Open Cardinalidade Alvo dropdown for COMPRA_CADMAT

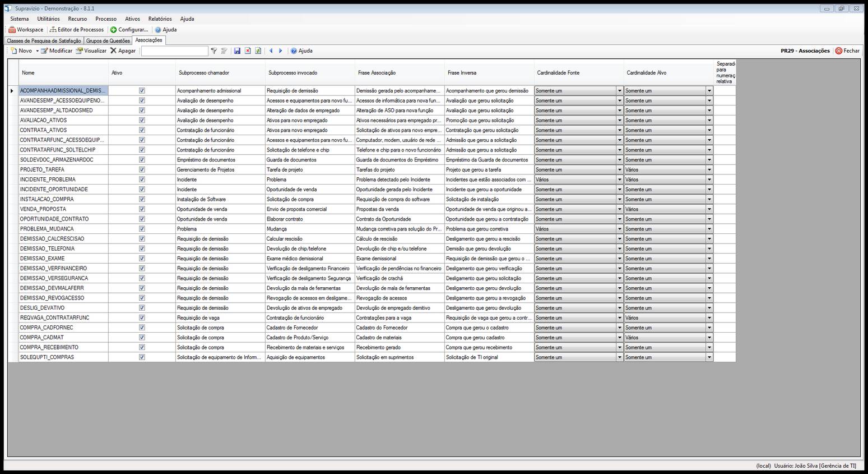709,338
